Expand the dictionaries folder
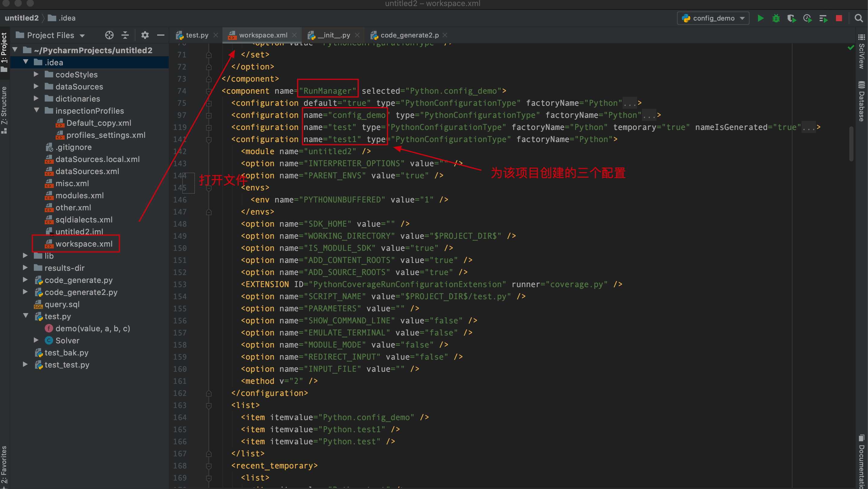 click(36, 99)
